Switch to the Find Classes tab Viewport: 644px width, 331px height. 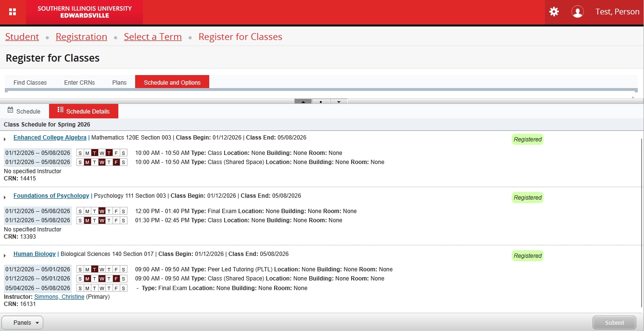[30, 82]
